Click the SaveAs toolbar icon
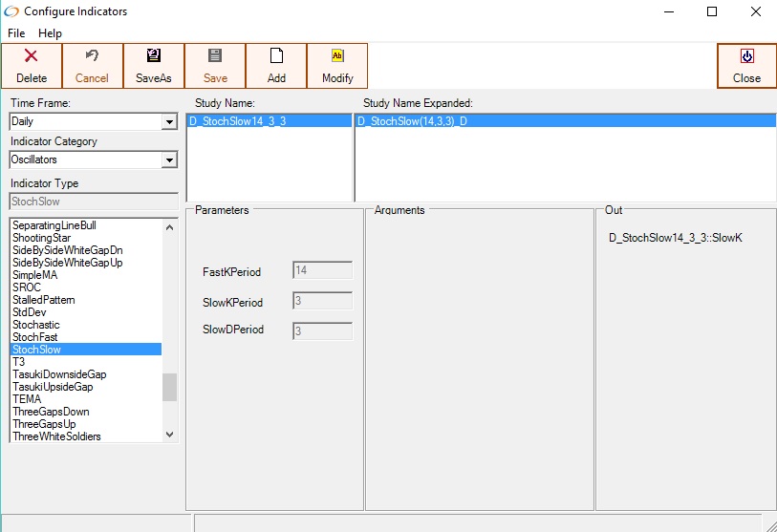 [x=153, y=56]
